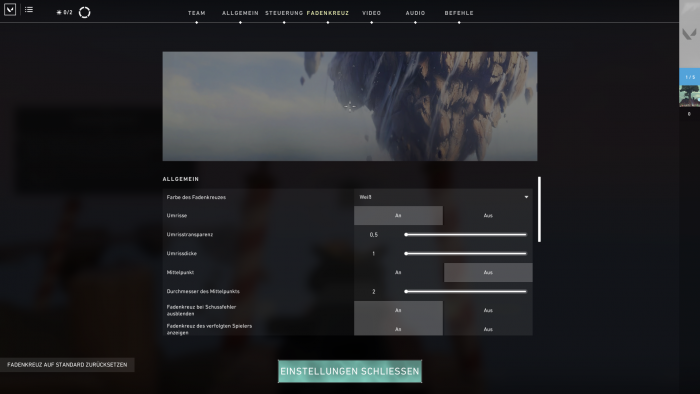Click the ALLGEMEIN section heading
Viewport: 700px width, 394px height.
[181, 179]
